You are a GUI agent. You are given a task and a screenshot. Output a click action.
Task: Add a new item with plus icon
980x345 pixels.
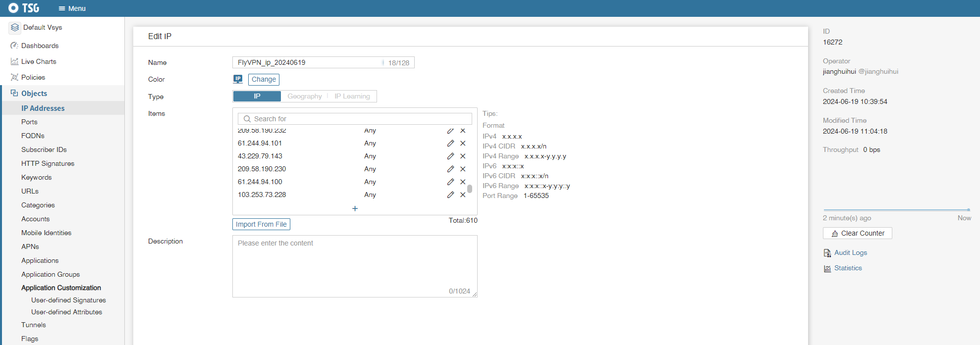(355, 208)
